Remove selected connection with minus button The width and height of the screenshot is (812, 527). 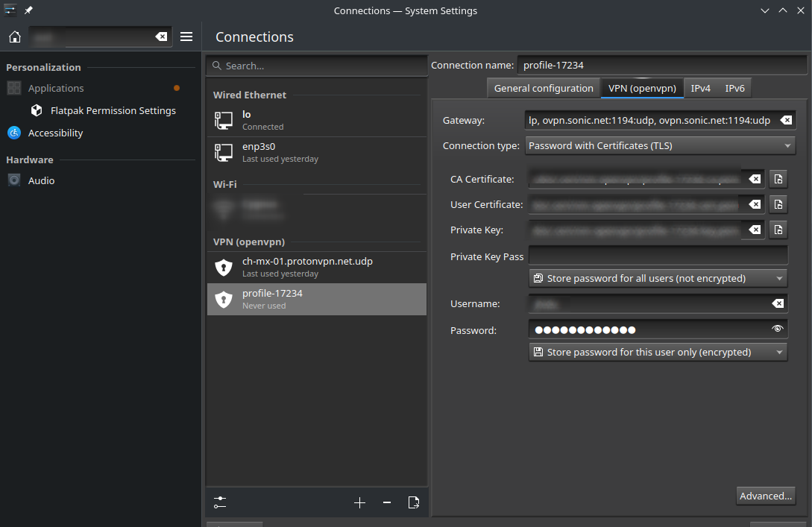[387, 502]
